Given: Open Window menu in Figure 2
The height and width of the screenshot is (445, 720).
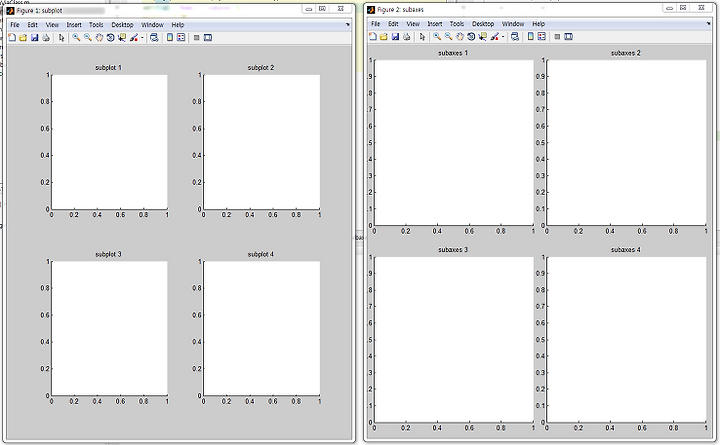Looking at the screenshot, I should tap(513, 24).
